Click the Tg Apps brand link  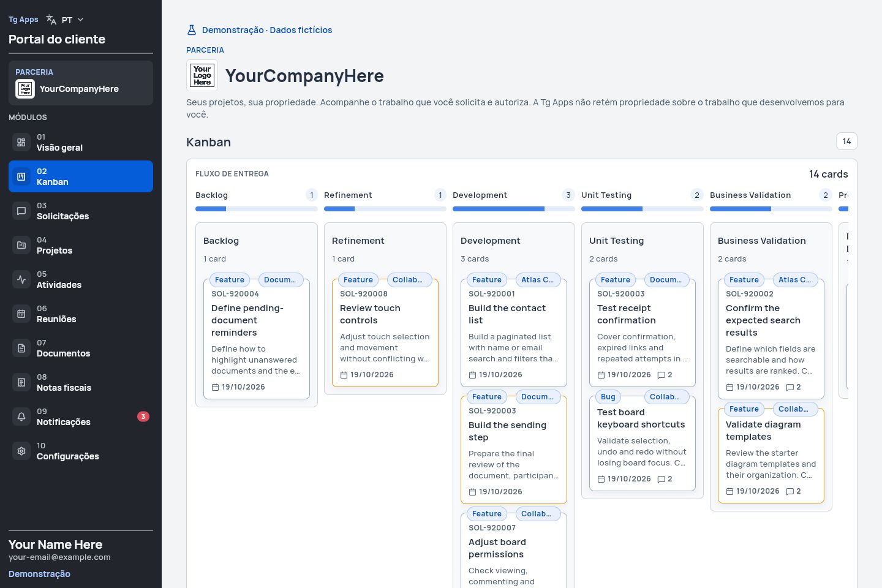23,20
